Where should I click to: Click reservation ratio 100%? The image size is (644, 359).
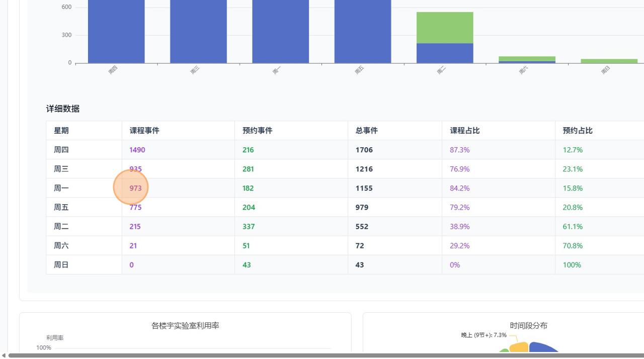point(572,264)
